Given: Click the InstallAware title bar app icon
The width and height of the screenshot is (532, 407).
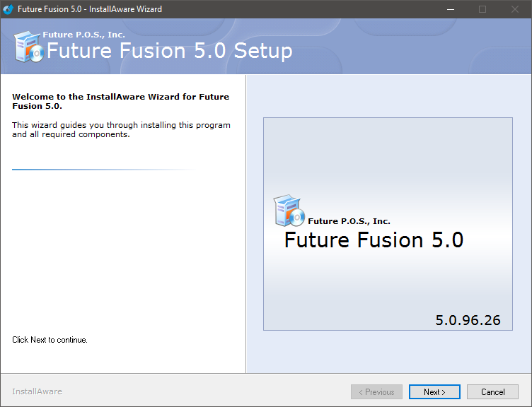Looking at the screenshot, I should [8, 9].
